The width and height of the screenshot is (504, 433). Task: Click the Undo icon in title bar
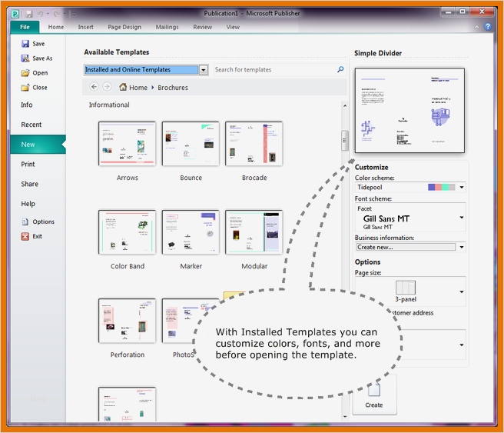pos(41,14)
